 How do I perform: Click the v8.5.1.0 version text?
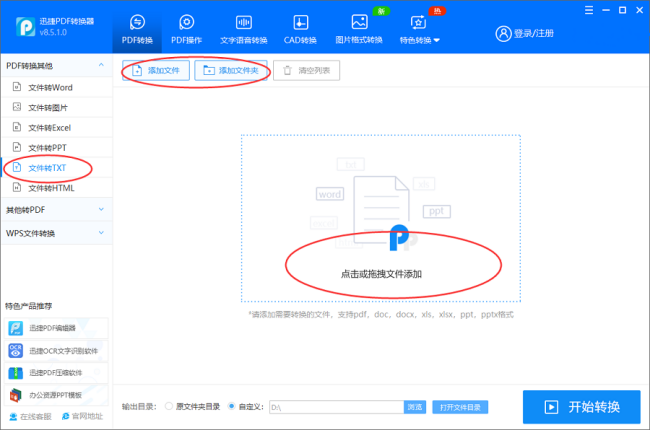53,32
